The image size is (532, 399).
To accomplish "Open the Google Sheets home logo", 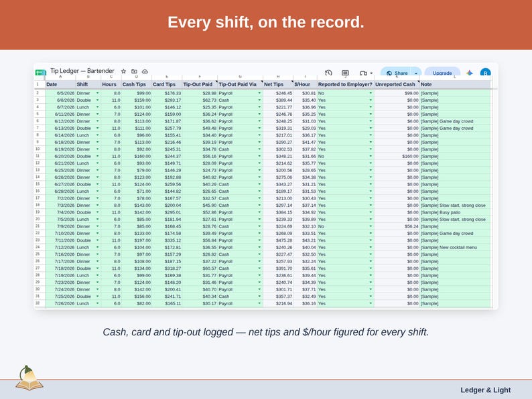I will tap(41, 72).
